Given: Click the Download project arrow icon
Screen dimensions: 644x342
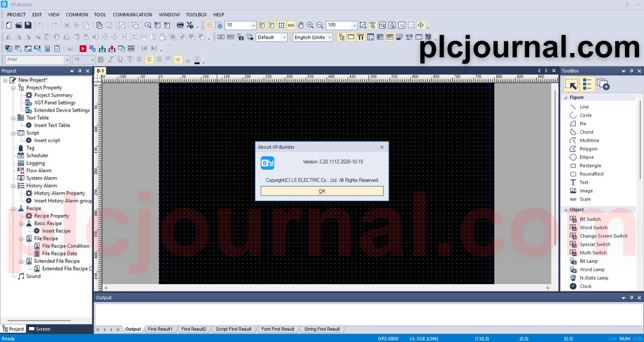Looking at the screenshot, I should 102,49.
